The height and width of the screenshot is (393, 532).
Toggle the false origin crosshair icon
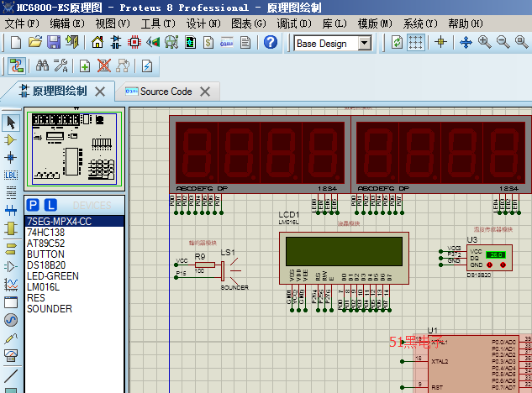[x=440, y=42]
